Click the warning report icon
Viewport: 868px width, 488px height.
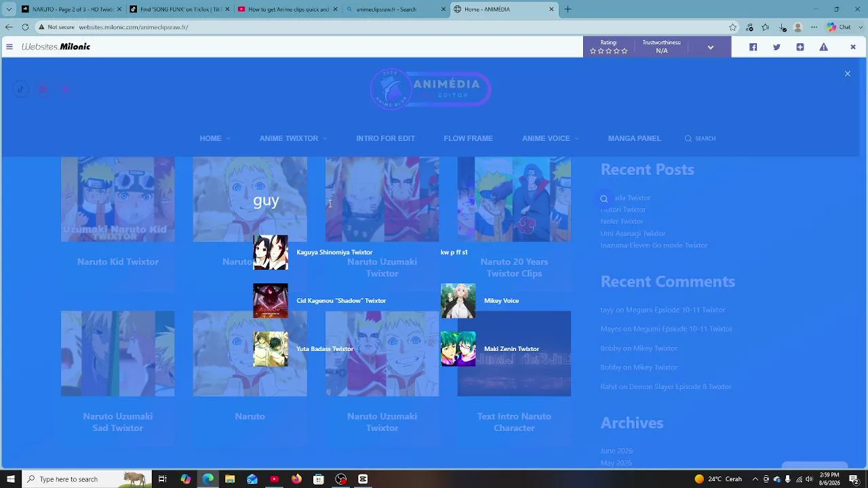point(823,47)
